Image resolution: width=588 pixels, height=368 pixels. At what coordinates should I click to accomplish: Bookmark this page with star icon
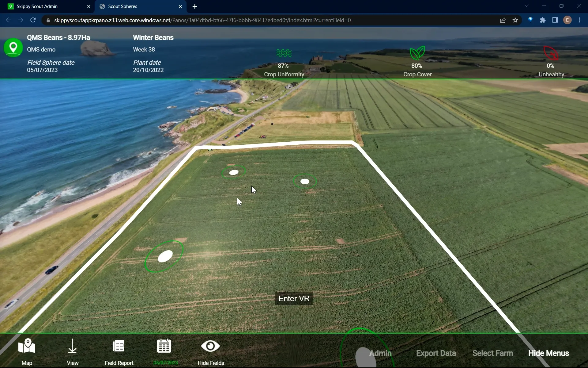pos(515,20)
